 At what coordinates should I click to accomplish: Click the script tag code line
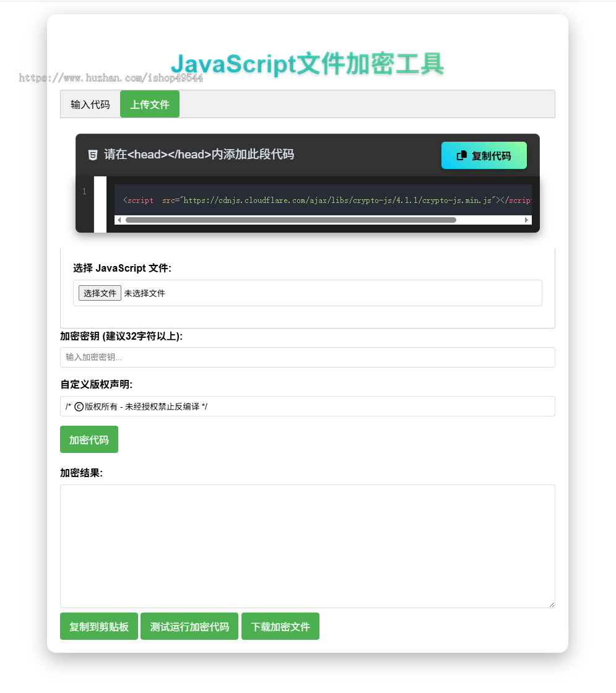pyautogui.click(x=327, y=200)
